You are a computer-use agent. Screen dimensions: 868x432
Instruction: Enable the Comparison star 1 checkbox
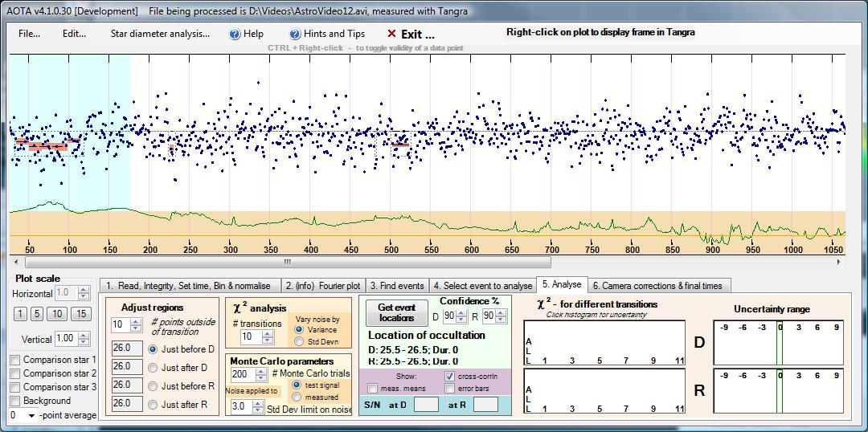point(15,360)
